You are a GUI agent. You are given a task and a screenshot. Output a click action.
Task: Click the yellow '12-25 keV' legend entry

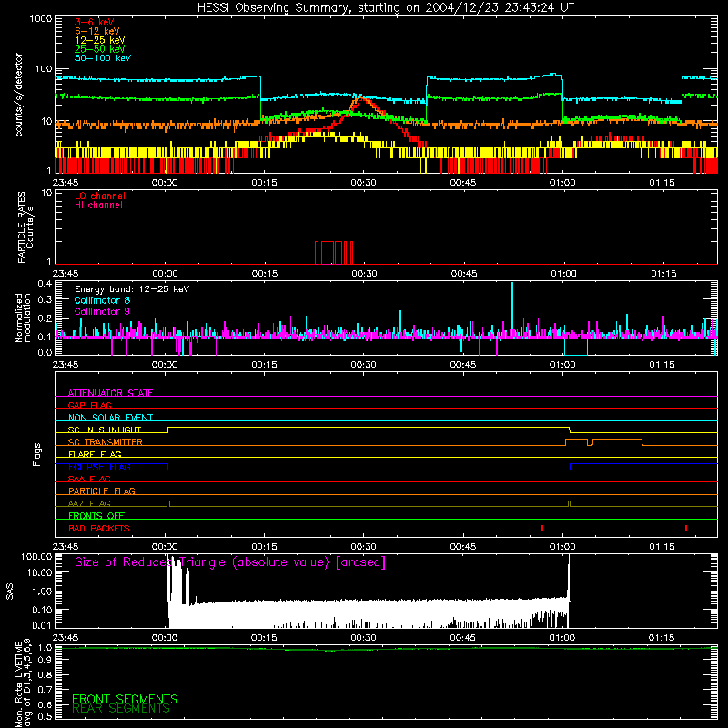click(99, 40)
